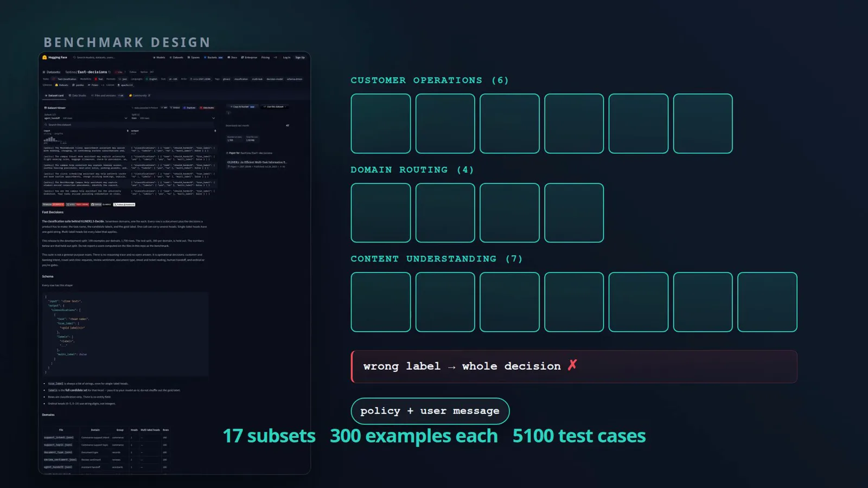This screenshot has height=488, width=868.
Task: Switch to Files and versions tab
Action: [107, 95]
